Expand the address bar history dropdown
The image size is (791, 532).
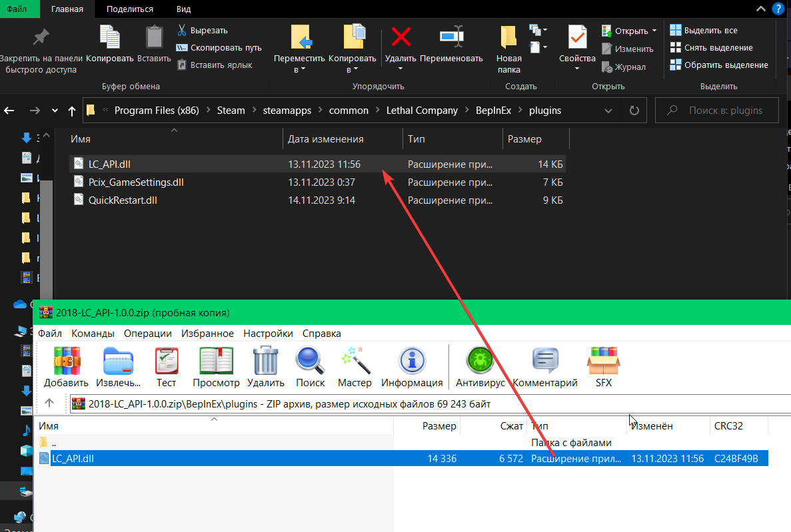tap(608, 111)
